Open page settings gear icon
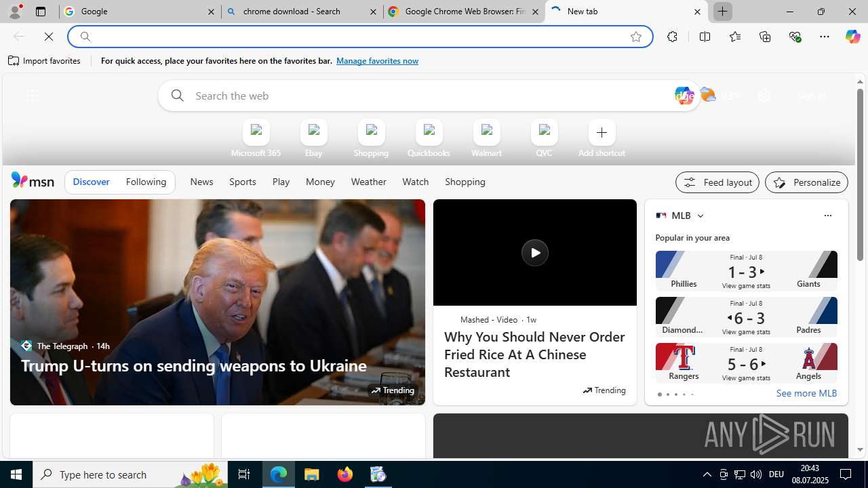This screenshot has height=488, width=868. (x=764, y=96)
